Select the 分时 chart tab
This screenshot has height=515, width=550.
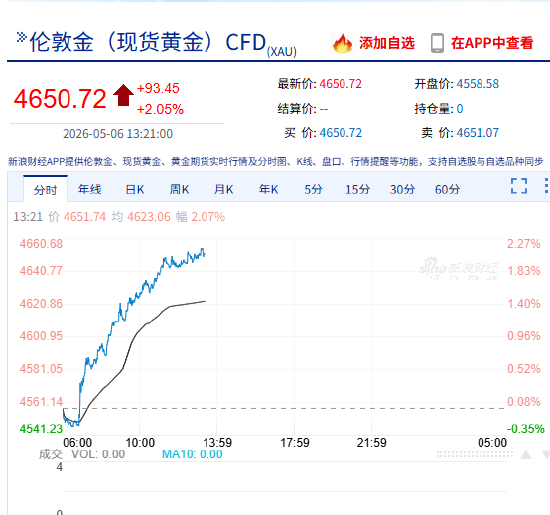coord(45,190)
